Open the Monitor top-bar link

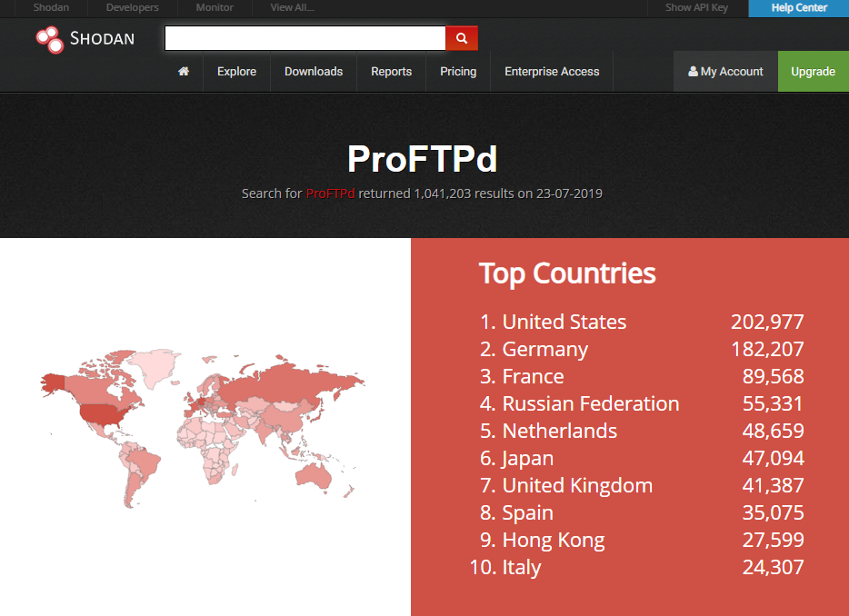coord(215,7)
